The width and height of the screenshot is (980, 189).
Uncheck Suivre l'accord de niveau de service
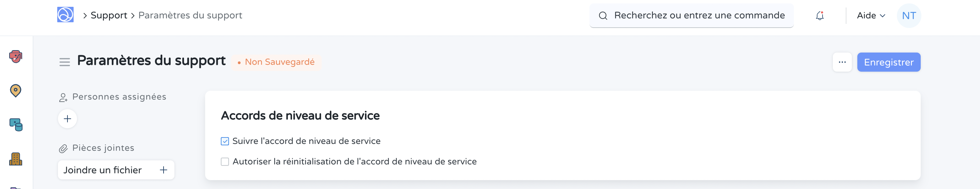[225, 141]
